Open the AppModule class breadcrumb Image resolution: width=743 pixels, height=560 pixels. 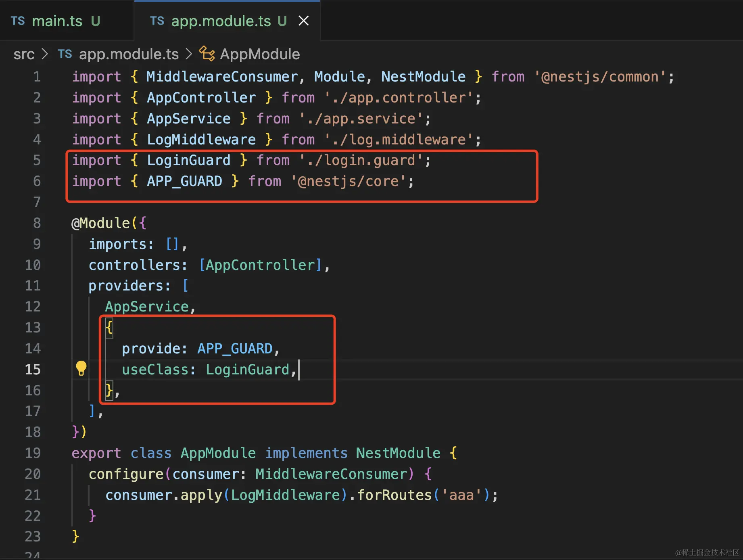click(260, 54)
